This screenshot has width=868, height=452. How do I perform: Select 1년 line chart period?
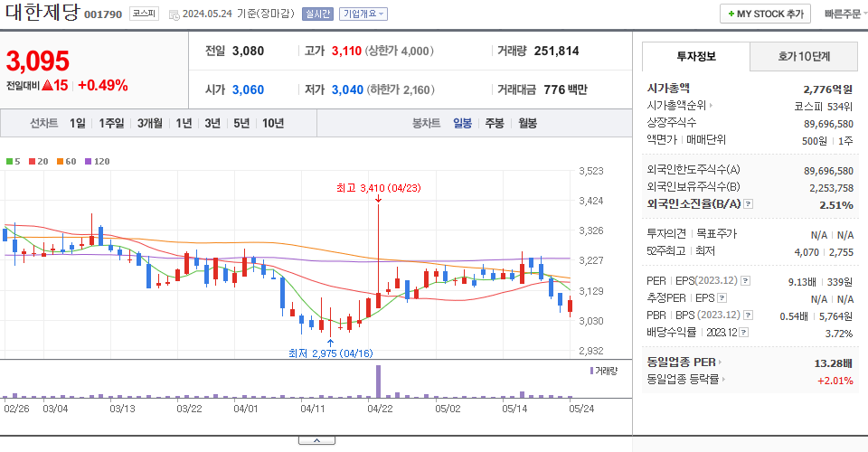(184, 123)
